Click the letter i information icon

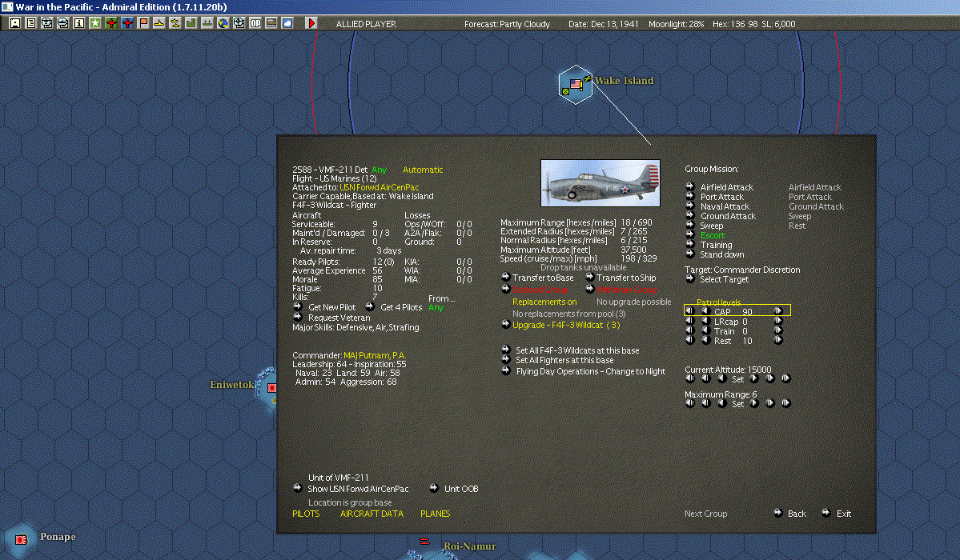click(79, 23)
